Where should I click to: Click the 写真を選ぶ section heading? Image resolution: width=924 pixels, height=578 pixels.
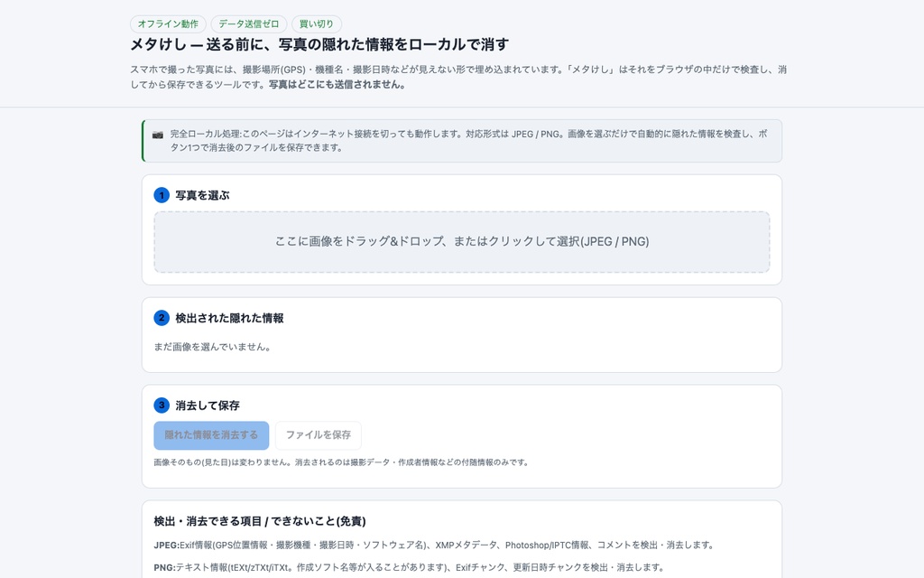pos(202,195)
